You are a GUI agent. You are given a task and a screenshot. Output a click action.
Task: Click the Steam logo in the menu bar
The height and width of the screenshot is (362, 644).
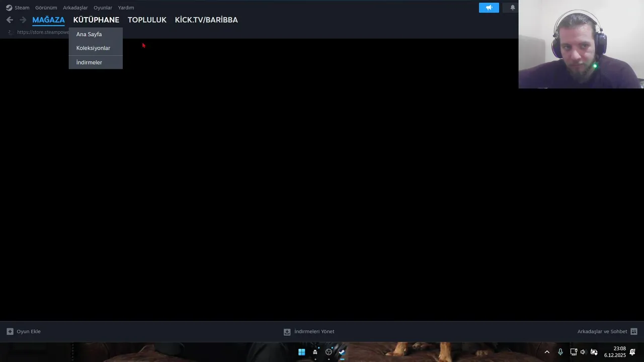point(9,8)
